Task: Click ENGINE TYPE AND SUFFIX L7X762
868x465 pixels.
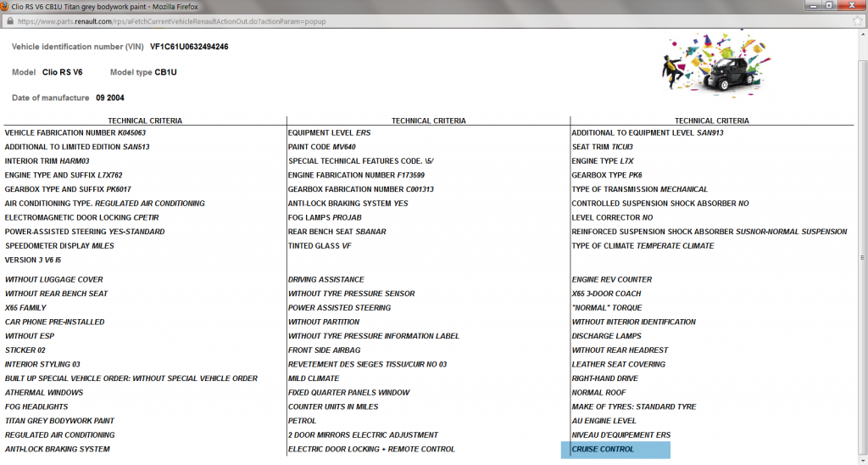Action: [x=64, y=175]
